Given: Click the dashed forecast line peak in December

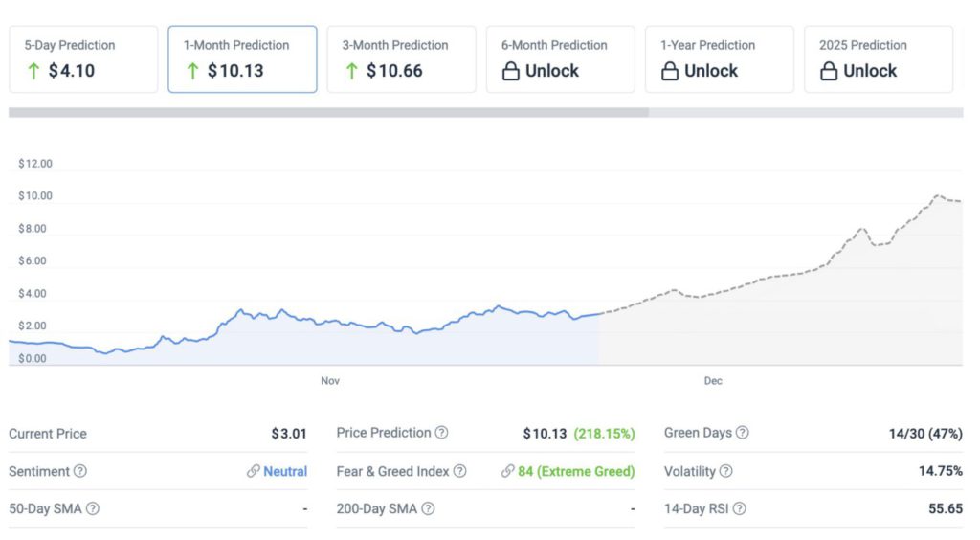Looking at the screenshot, I should [937, 195].
